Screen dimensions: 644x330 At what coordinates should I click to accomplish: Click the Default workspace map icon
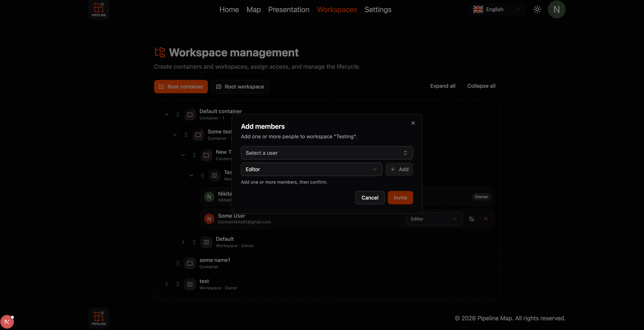206,242
